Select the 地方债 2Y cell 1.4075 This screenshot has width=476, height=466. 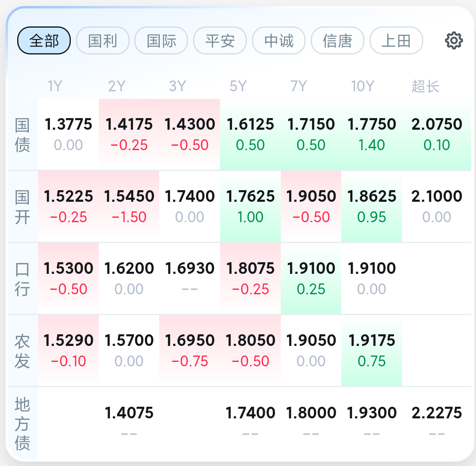(129, 423)
